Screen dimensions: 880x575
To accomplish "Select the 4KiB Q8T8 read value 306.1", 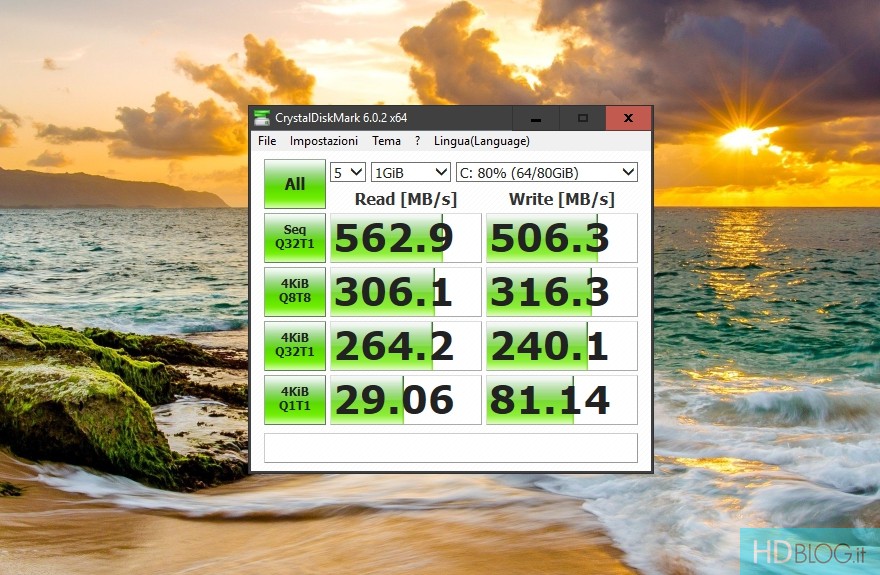I will [x=406, y=291].
